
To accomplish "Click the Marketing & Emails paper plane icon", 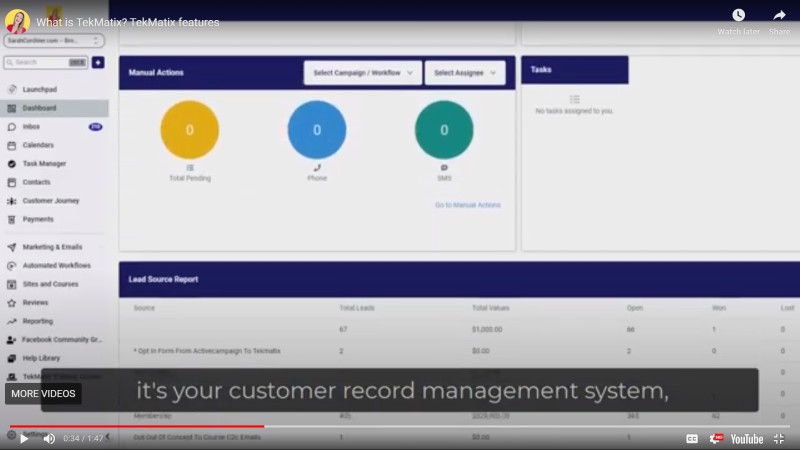I will click(x=12, y=247).
